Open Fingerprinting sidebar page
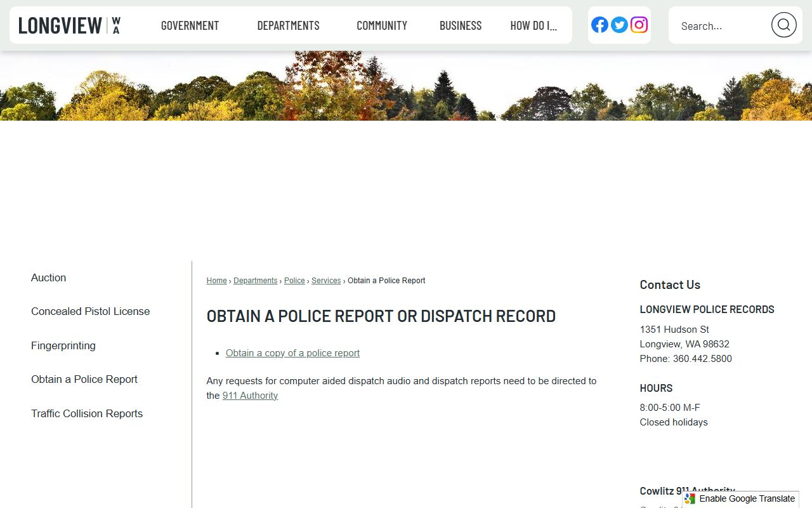The image size is (812, 508). (x=63, y=345)
